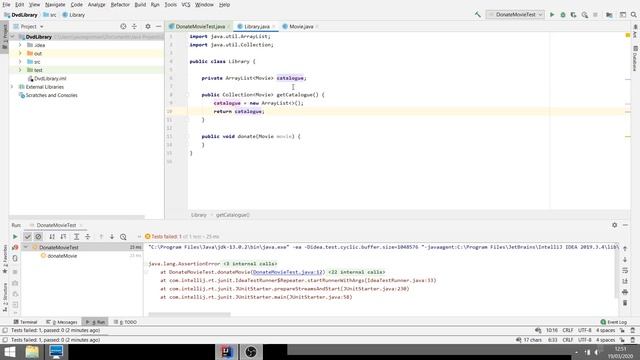Image resolution: width=640 pixels, height=360 pixels.
Task: Toggle the Structure side tool window
Action: [5, 297]
